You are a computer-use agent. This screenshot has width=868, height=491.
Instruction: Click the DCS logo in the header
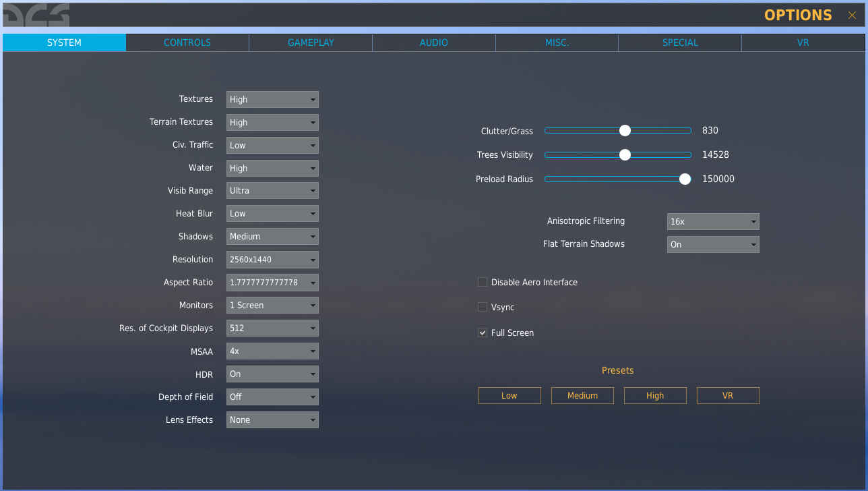[36, 15]
